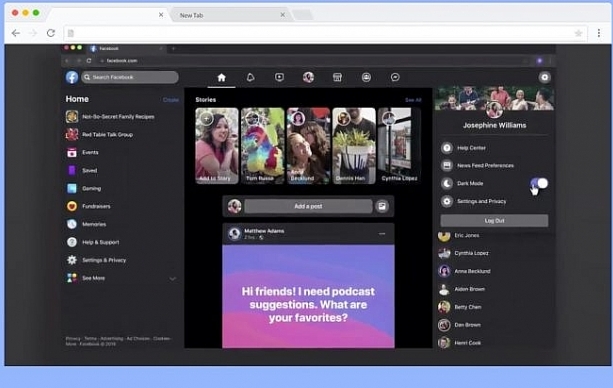Viewport: 613px width, 388px height.
Task: Click the Saved bookmark icon
Action: point(72,171)
